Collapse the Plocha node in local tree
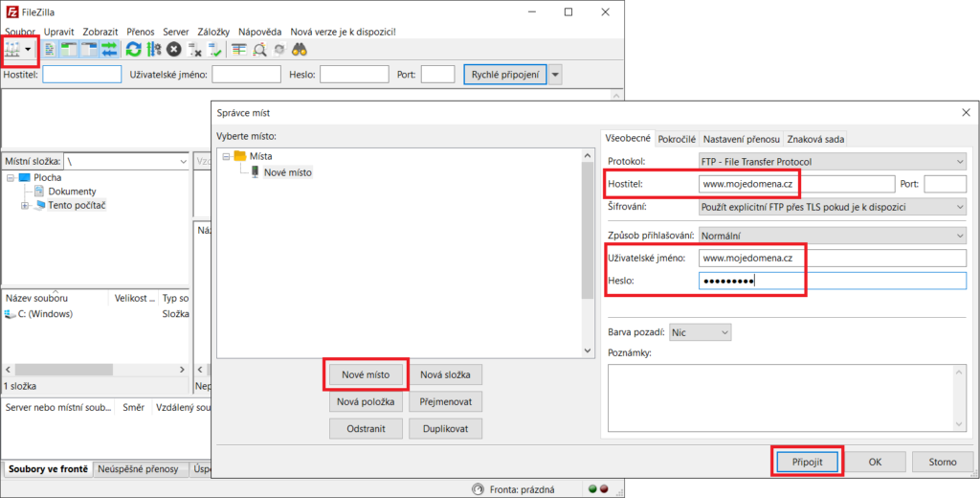 click(x=11, y=178)
